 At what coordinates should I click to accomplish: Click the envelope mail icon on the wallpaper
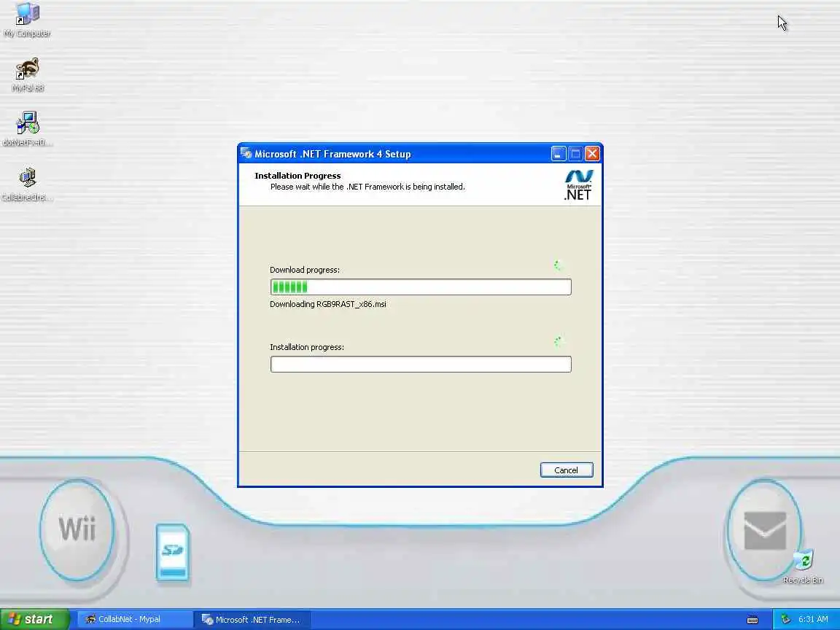tap(765, 530)
